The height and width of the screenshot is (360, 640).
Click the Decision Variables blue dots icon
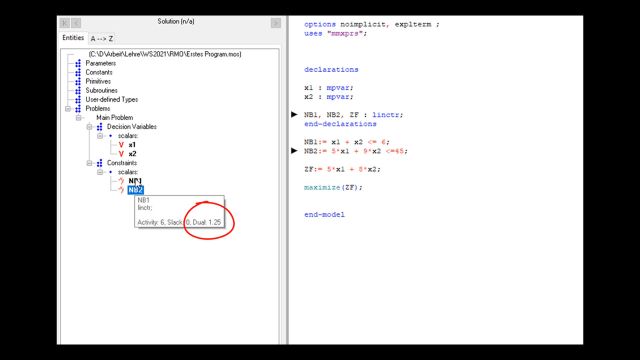coord(99,127)
